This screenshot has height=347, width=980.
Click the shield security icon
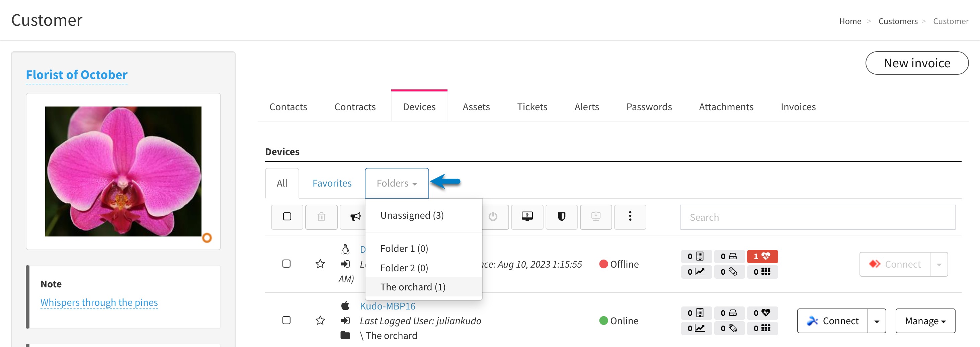coord(562,217)
